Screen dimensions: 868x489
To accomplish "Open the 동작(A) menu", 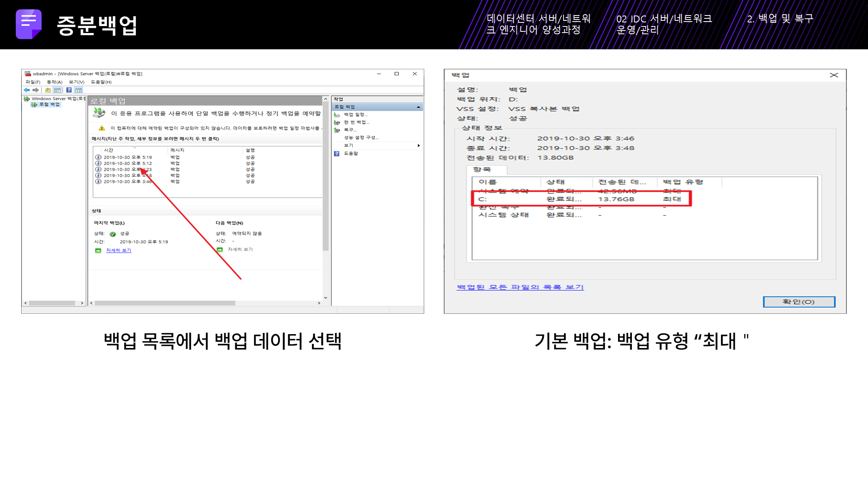I will [x=54, y=82].
